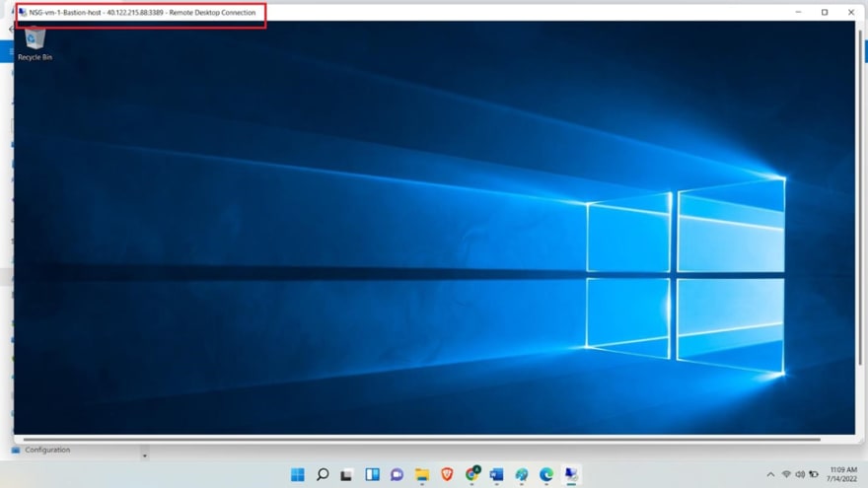Open the Recycle Bin on remote desktop

click(x=35, y=43)
